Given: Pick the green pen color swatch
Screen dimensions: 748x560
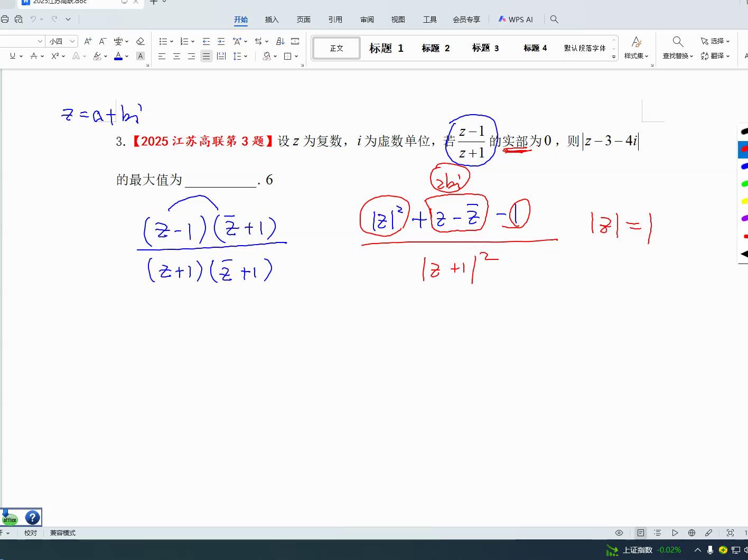Looking at the screenshot, I should (x=744, y=184).
